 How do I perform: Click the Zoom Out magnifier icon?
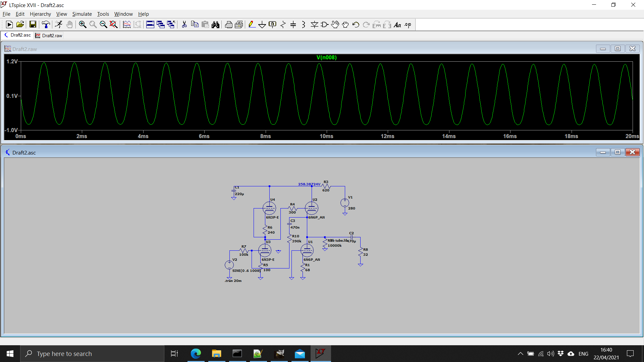pos(103,24)
